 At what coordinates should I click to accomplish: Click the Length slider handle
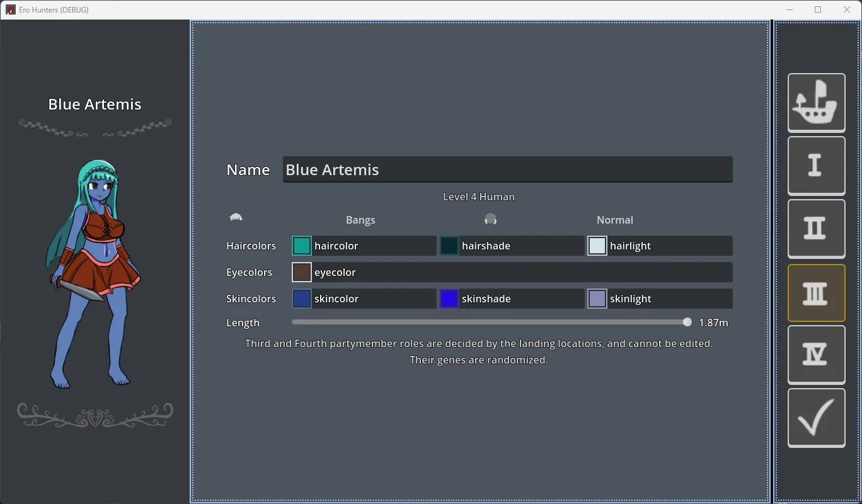[x=687, y=322]
